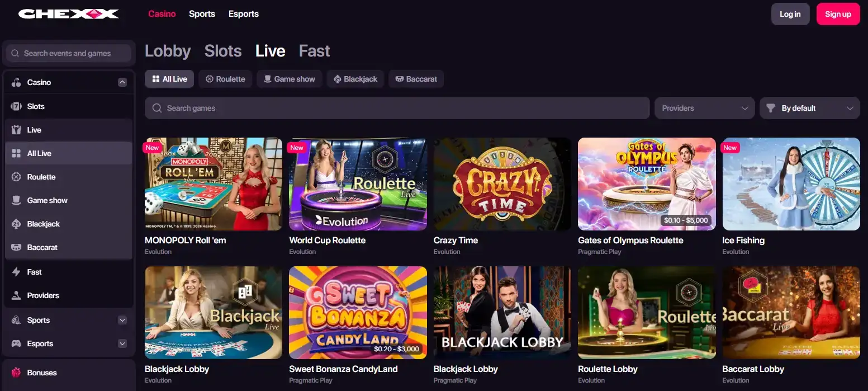The height and width of the screenshot is (391, 868).
Task: Click the Log in button
Action: click(x=790, y=14)
